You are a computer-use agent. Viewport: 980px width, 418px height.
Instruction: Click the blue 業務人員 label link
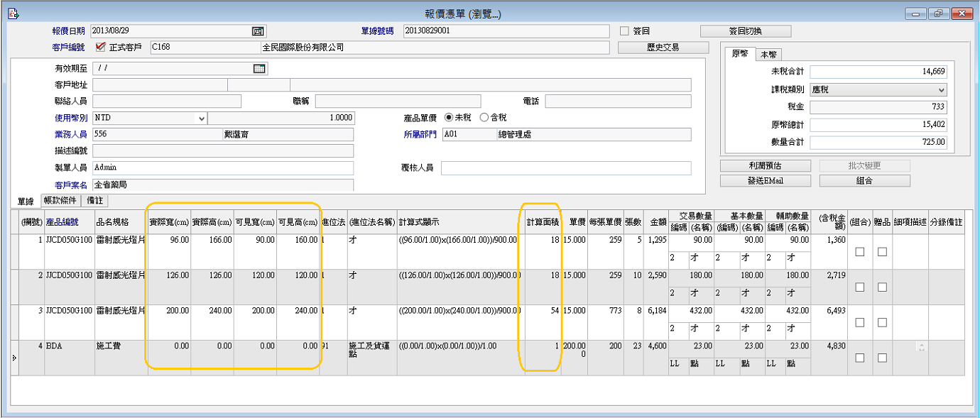click(70, 134)
